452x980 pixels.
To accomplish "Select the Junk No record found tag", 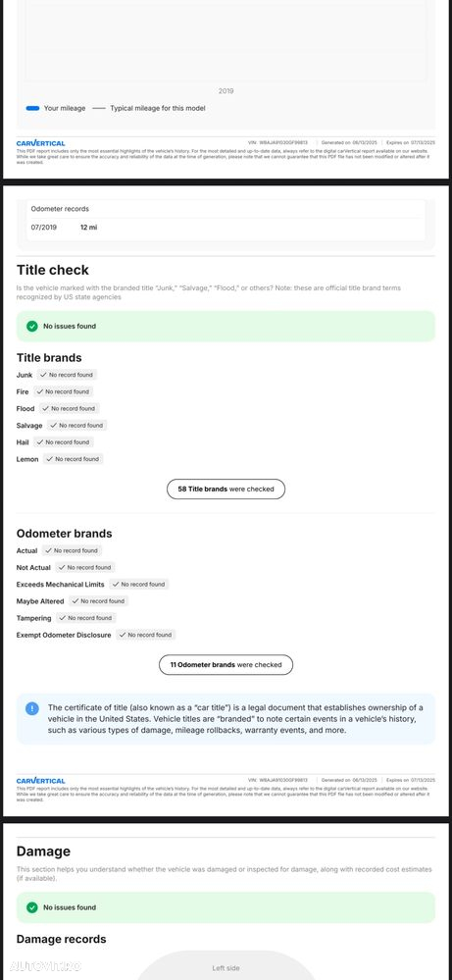I will coord(68,375).
